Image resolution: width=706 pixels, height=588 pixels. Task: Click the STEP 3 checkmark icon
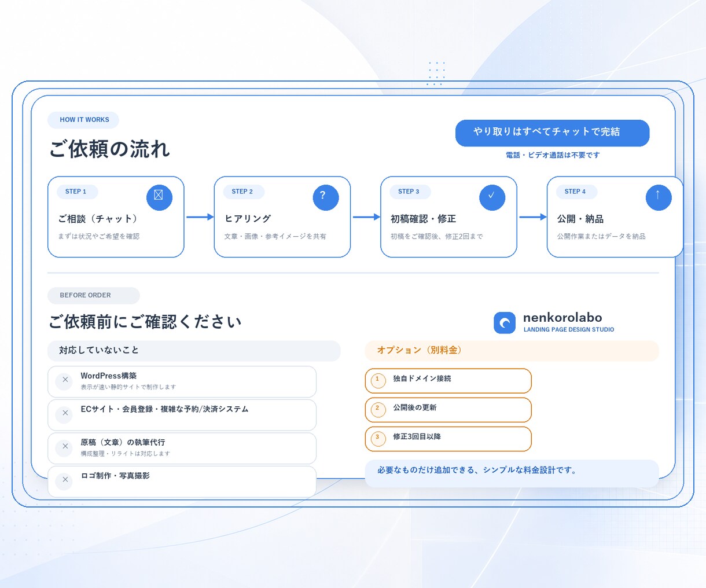pos(492,197)
